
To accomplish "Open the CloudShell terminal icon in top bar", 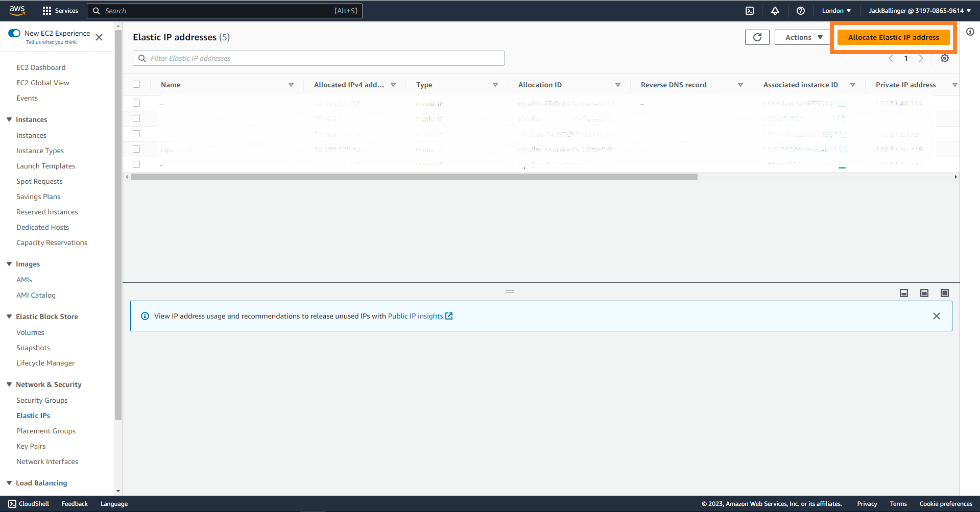I will click(749, 11).
